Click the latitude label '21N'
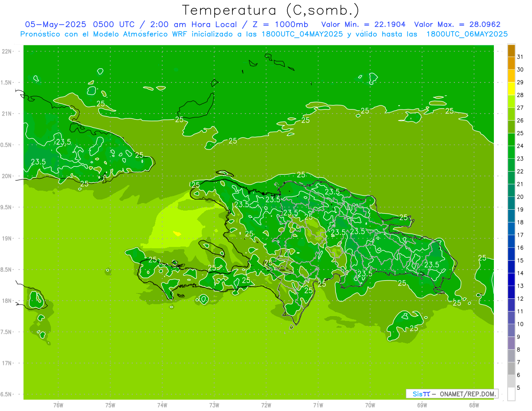This screenshot has width=532, height=411. 7,114
